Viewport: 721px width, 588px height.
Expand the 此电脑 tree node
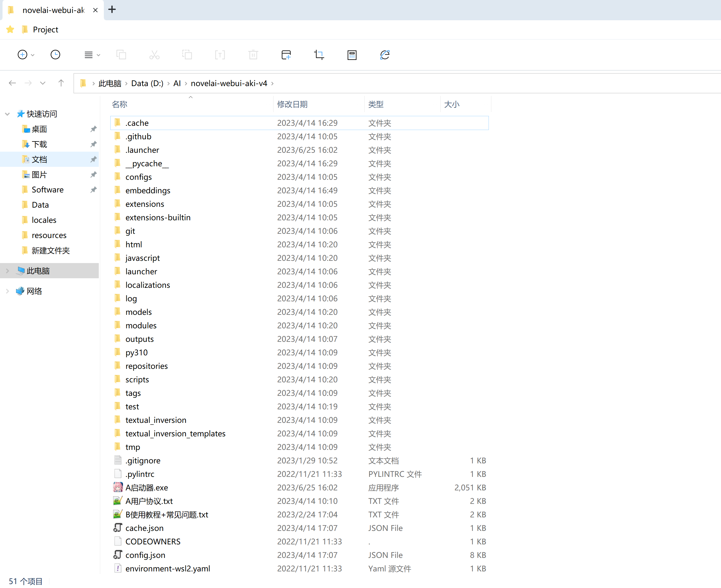coord(7,271)
